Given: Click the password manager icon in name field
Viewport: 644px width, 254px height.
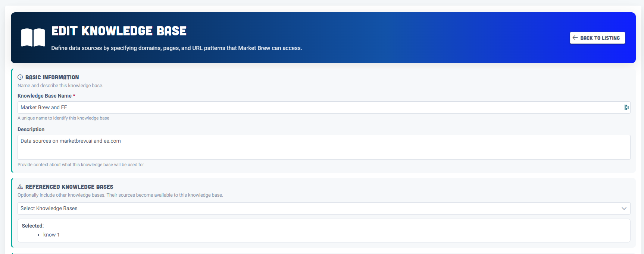Looking at the screenshot, I should coord(626,107).
